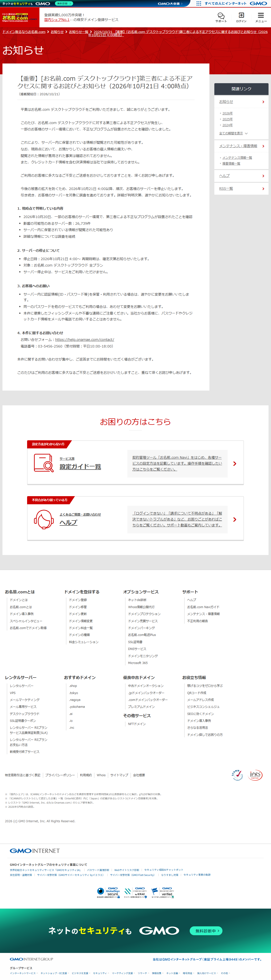The height and width of the screenshot is (980, 271).
Task: Click the GMO logo in top bar
Action: pos(258,3)
